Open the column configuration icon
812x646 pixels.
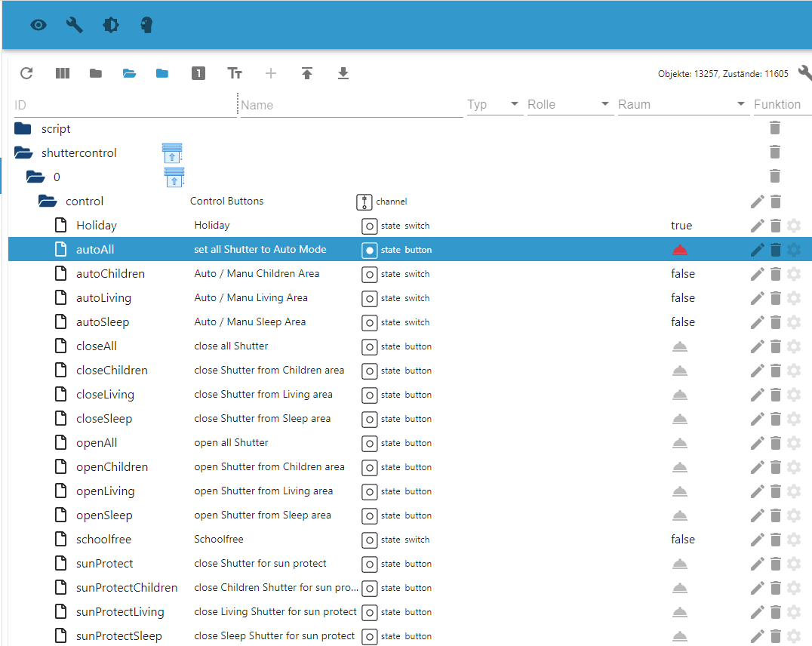tap(62, 73)
